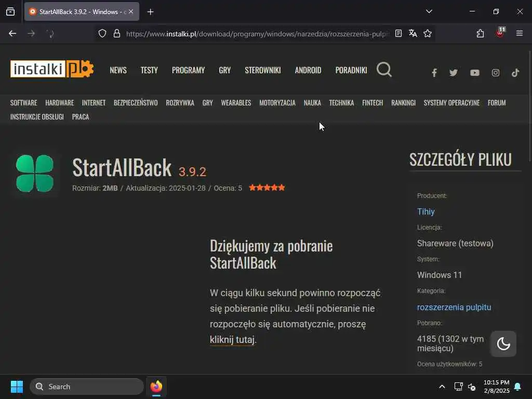The width and height of the screenshot is (532, 399).
Task: Go to the HARDWARE category
Action: (x=59, y=102)
